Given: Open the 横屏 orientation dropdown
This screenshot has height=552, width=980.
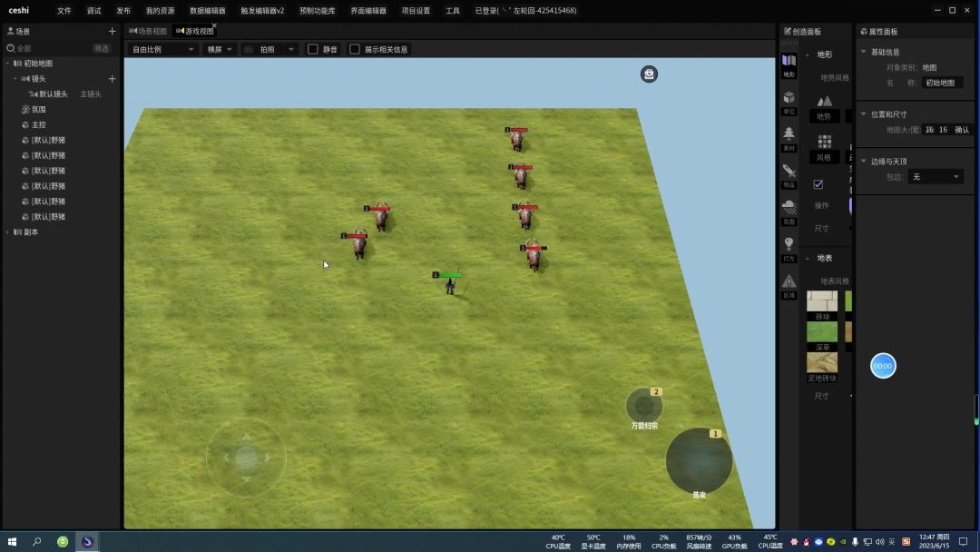Looking at the screenshot, I should [x=220, y=49].
